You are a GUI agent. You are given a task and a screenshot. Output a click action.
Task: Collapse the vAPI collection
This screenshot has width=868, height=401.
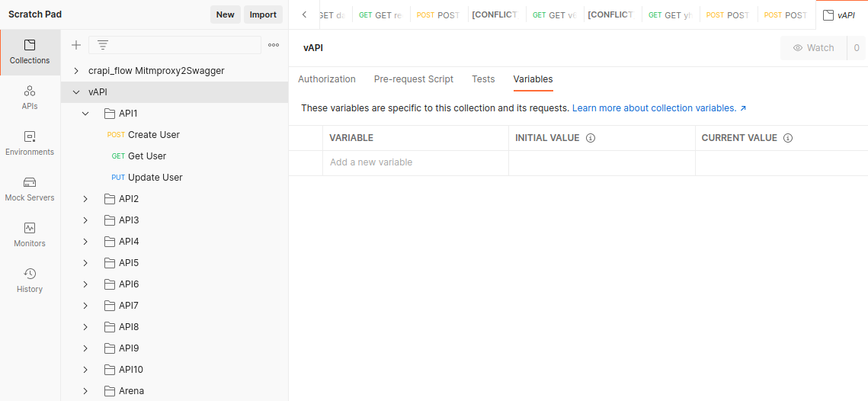coord(76,92)
